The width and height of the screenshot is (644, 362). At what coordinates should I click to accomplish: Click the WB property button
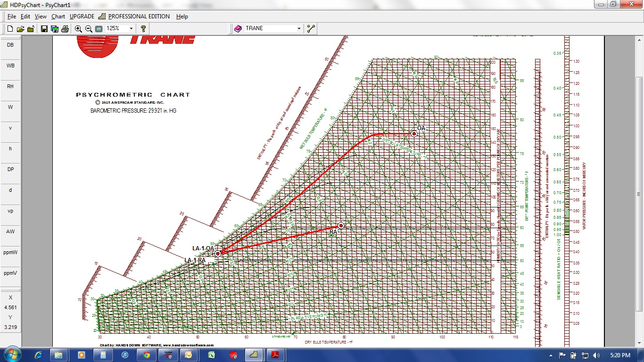tap(10, 66)
